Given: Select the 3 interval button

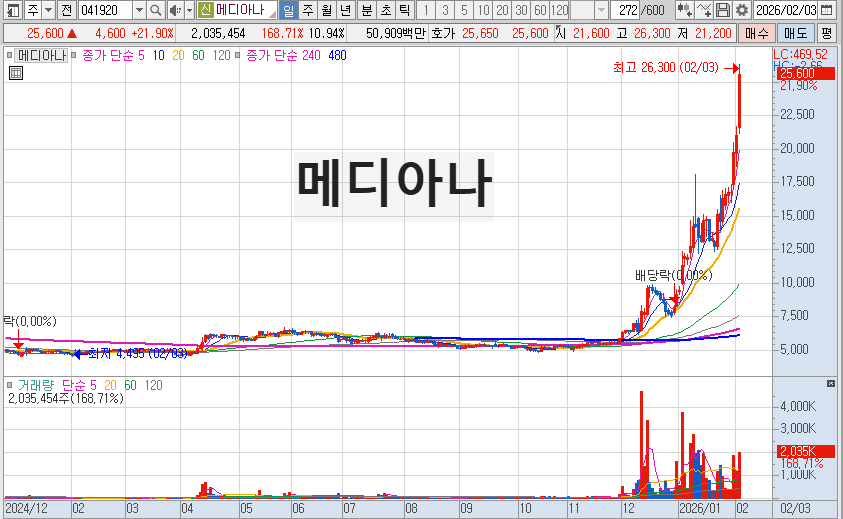Looking at the screenshot, I should click(445, 10).
